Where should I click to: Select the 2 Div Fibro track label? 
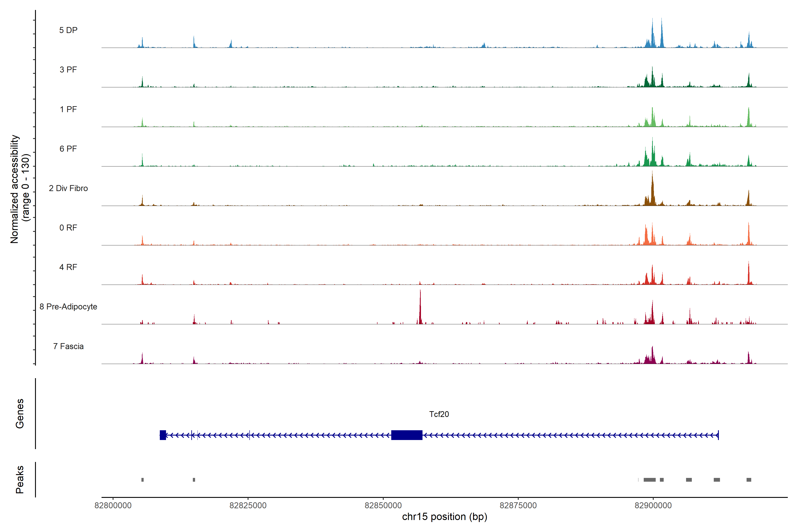pos(68,188)
